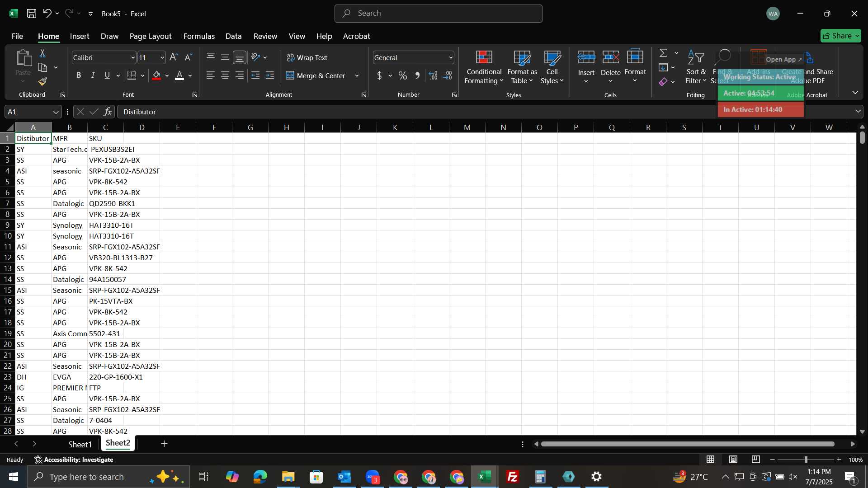The image size is (868, 488).
Task: Click the Font Color red A swatch
Action: (x=179, y=75)
